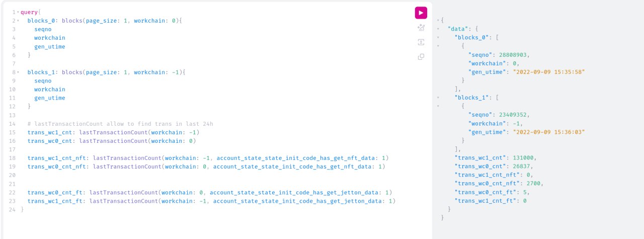Collapse the top-level response brace

coord(438,20)
